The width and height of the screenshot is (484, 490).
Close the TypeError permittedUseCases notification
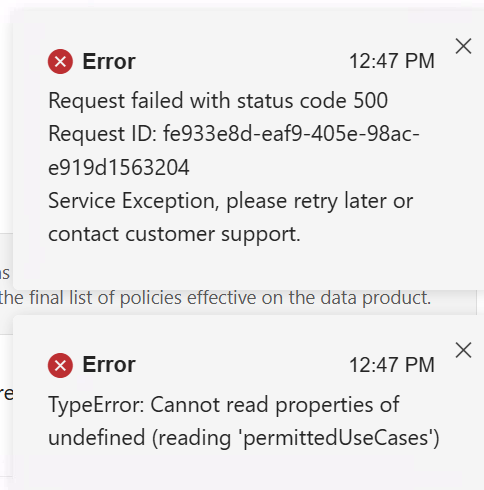pyautogui.click(x=463, y=350)
